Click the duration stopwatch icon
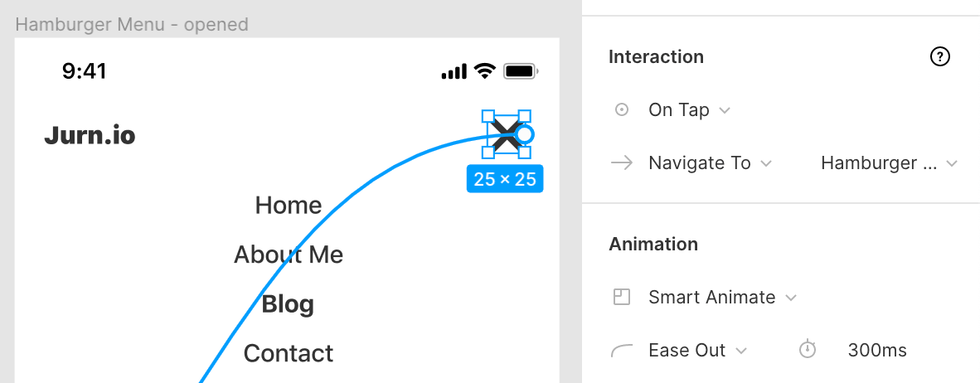The height and width of the screenshot is (383, 980). (808, 350)
